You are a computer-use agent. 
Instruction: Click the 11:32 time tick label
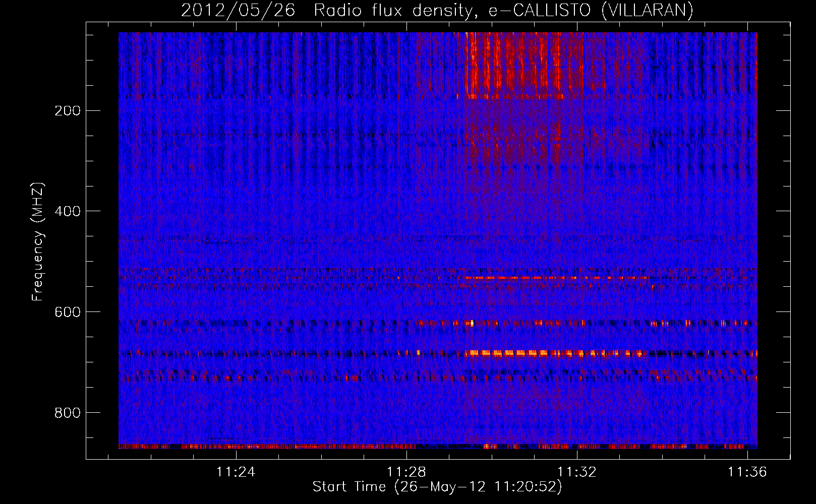[x=576, y=472]
